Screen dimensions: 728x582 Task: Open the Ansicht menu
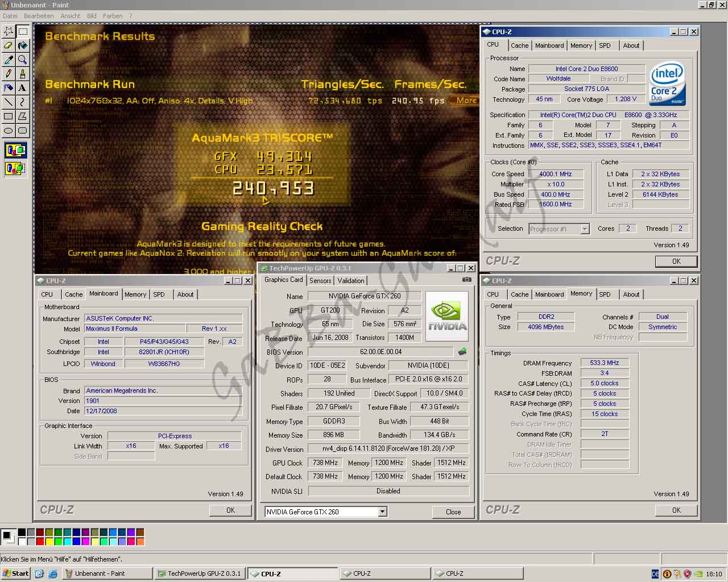(71, 16)
